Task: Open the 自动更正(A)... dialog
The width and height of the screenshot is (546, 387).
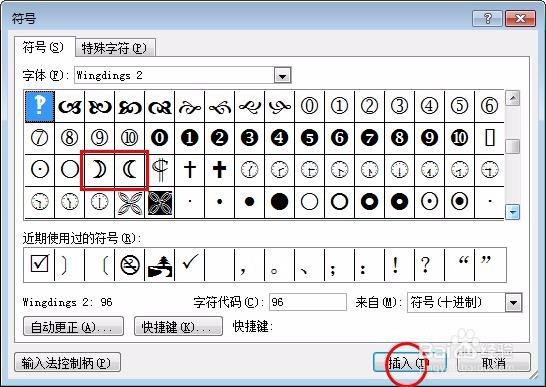Action: pyautogui.click(x=73, y=326)
